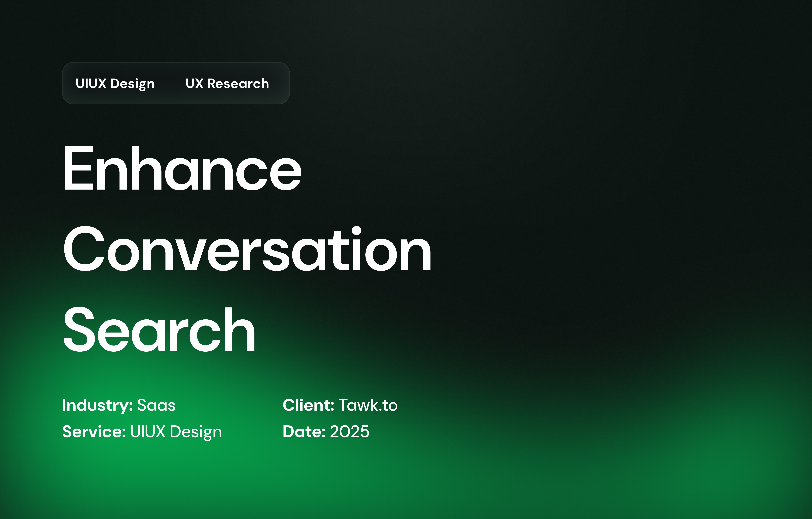Click the bold Client: label

point(309,405)
